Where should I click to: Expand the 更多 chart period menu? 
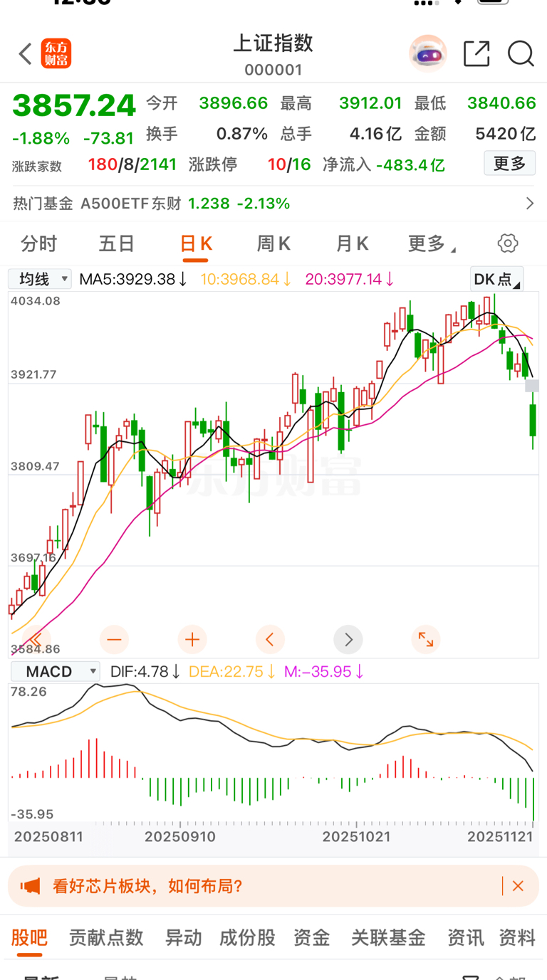(431, 244)
